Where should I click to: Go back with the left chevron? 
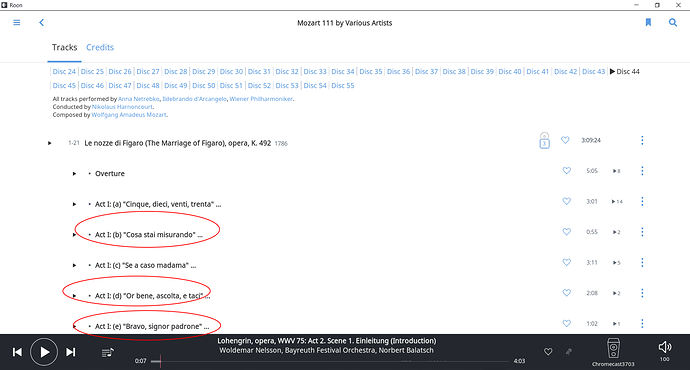pos(41,22)
